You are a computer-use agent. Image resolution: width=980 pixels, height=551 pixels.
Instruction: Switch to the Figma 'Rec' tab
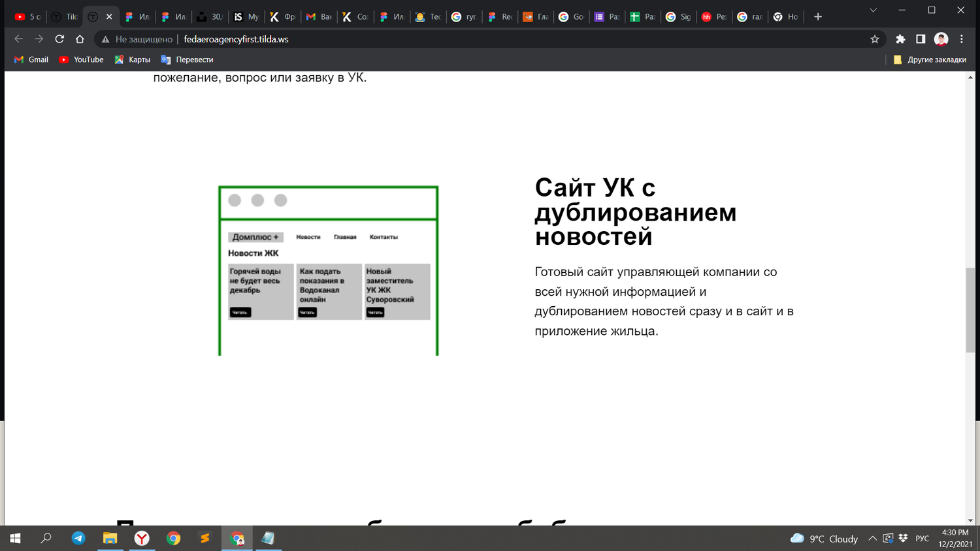point(500,17)
